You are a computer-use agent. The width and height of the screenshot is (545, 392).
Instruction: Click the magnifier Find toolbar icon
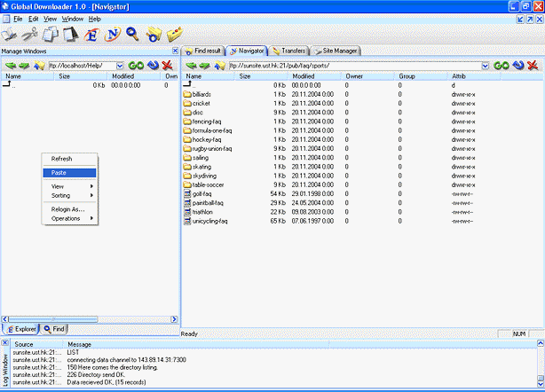pyautogui.click(x=132, y=35)
